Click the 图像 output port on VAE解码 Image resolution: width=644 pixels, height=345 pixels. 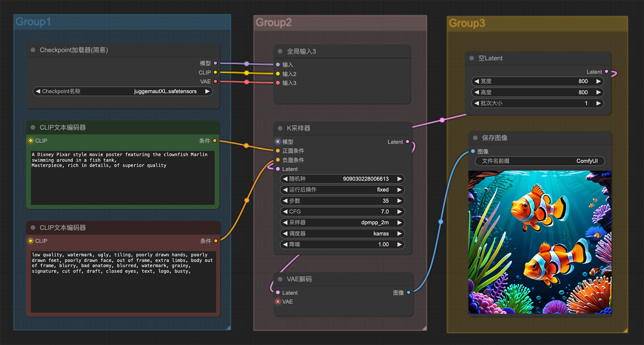(x=408, y=293)
